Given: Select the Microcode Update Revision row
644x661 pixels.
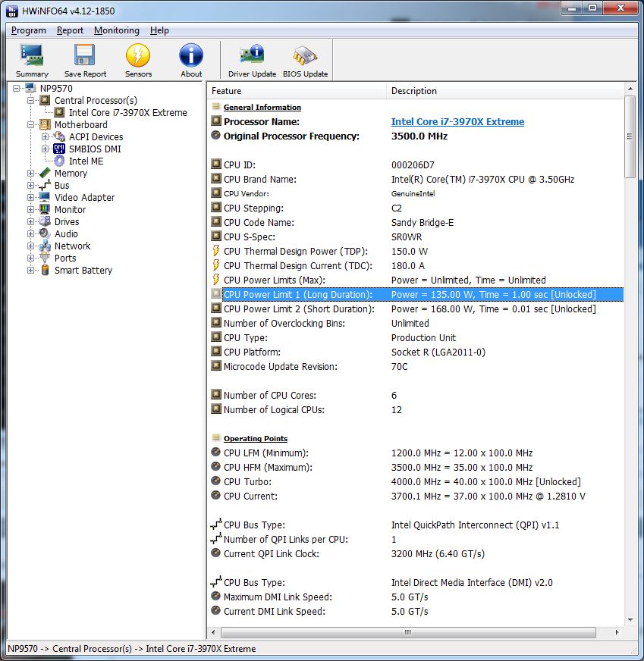Looking at the screenshot, I should (x=417, y=366).
